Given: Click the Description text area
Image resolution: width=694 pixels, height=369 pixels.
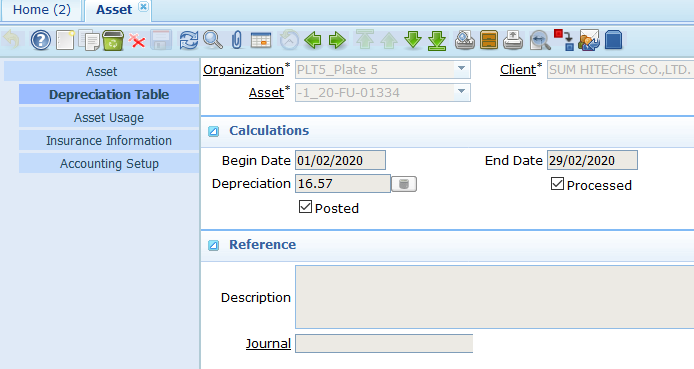Looking at the screenshot, I should click(494, 297).
